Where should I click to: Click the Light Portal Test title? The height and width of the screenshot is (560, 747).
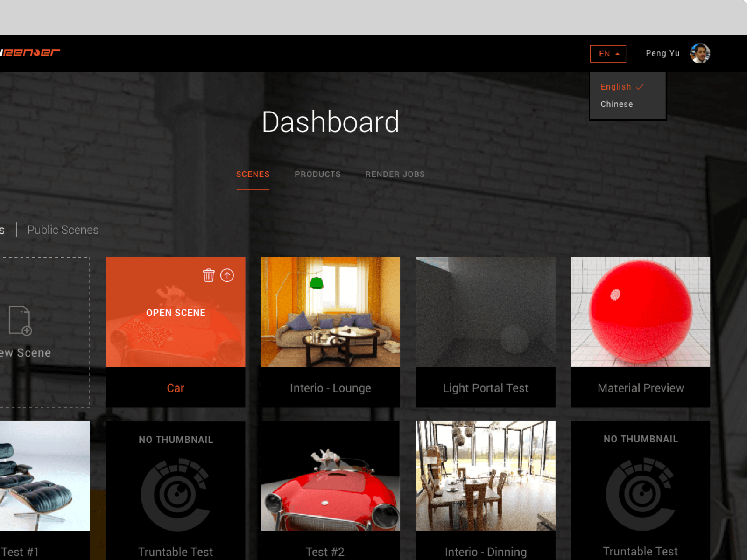[x=486, y=388]
